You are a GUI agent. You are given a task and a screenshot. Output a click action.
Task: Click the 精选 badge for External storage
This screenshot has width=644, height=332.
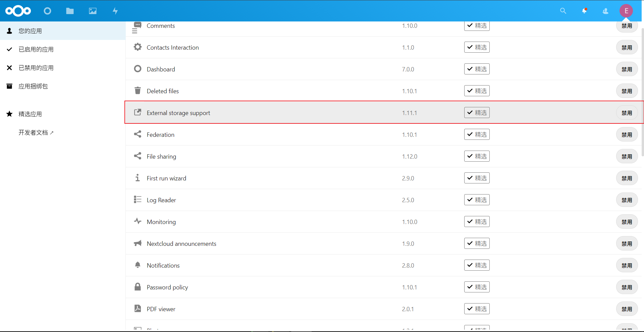[x=477, y=113]
